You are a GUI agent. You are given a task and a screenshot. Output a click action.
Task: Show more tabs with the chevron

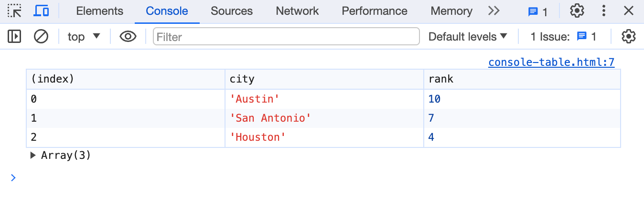pyautogui.click(x=494, y=11)
